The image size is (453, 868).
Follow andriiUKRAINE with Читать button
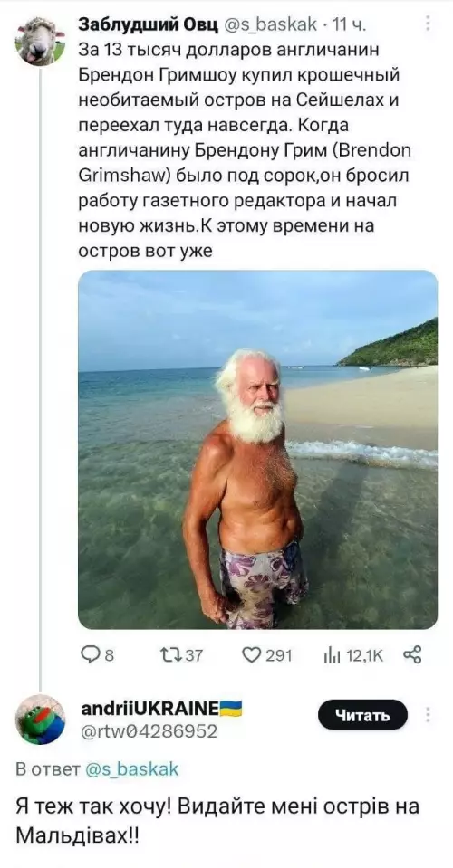(362, 715)
